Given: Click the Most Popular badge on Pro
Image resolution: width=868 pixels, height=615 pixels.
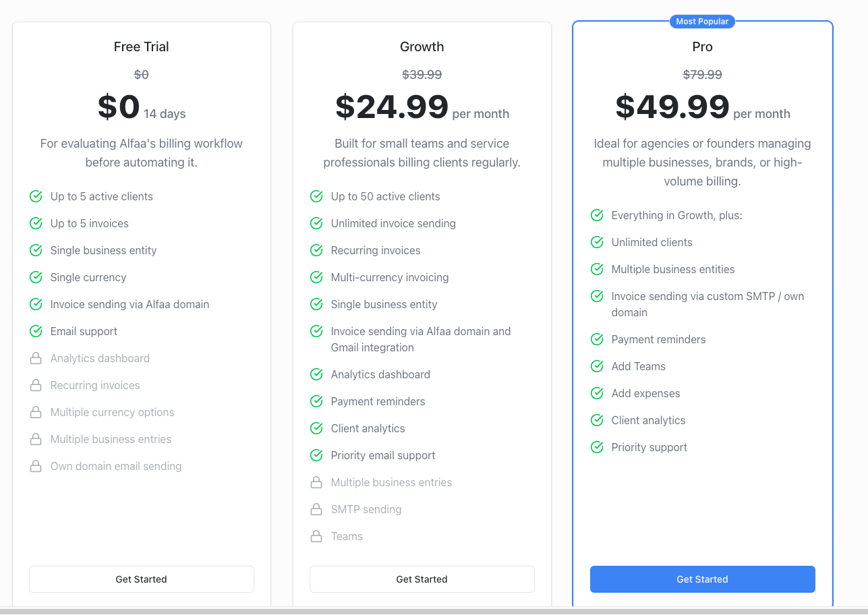Looking at the screenshot, I should 702,22.
